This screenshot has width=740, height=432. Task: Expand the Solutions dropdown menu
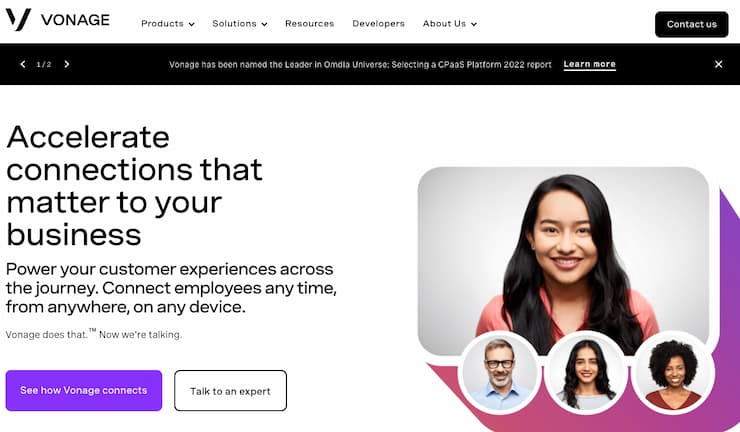[240, 24]
